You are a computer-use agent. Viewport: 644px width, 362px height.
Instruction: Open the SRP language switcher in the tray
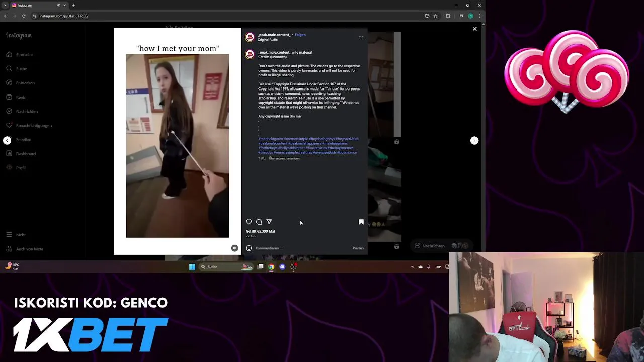[438, 267]
